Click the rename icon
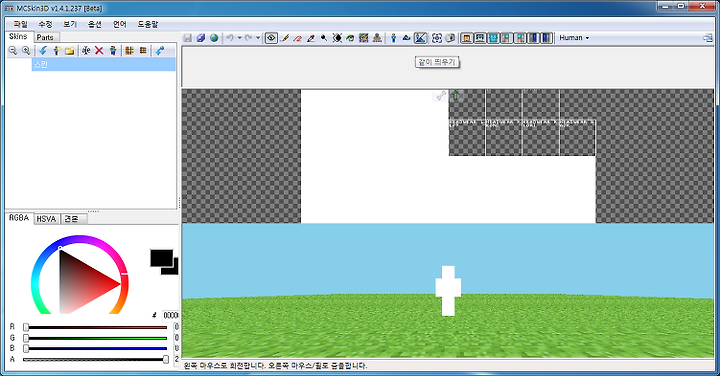Viewport: 720px width, 376px height. pos(86,51)
